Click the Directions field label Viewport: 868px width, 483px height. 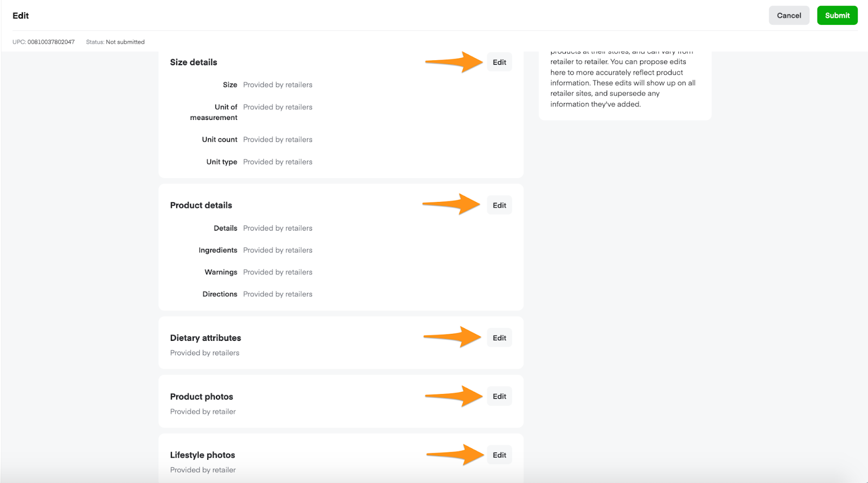219,294
